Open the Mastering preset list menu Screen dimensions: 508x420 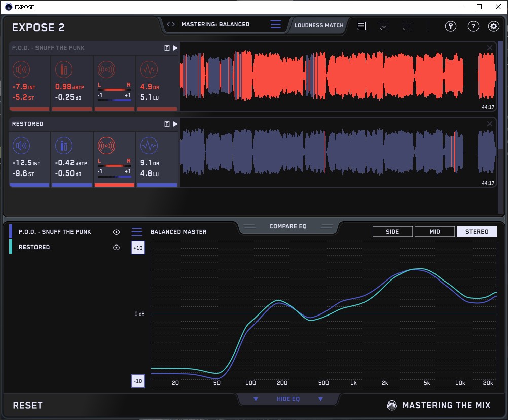click(x=275, y=24)
